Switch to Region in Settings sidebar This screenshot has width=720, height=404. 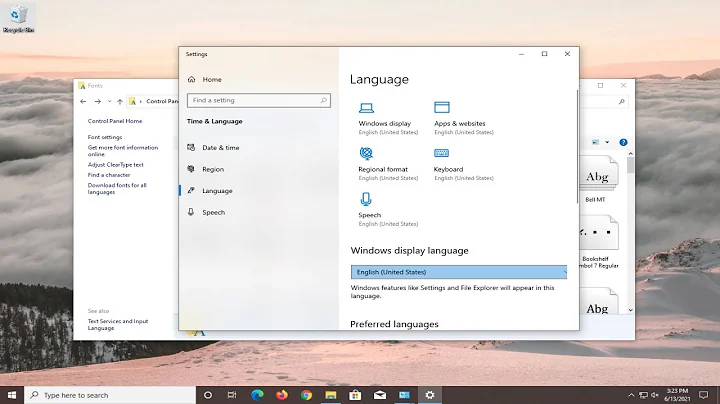[x=212, y=169]
